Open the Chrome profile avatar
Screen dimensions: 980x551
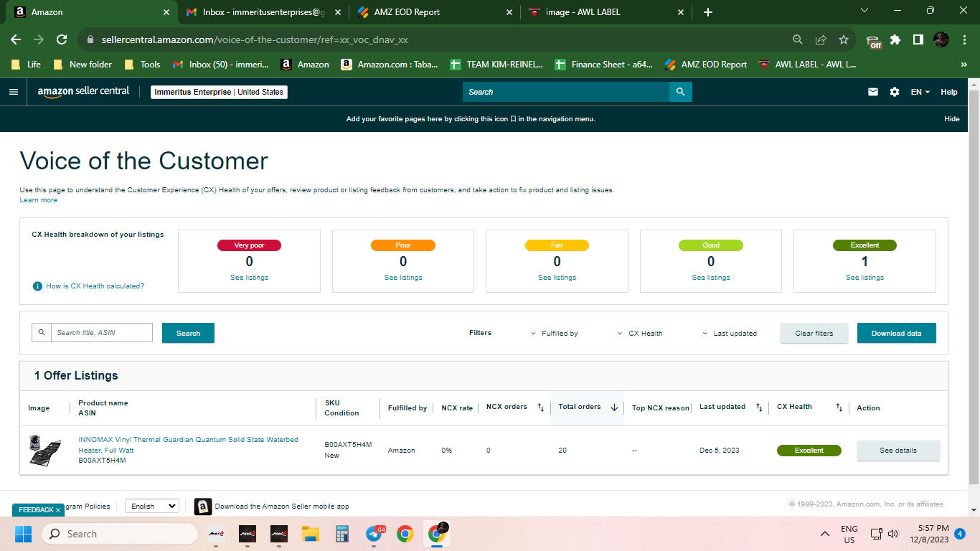click(941, 39)
